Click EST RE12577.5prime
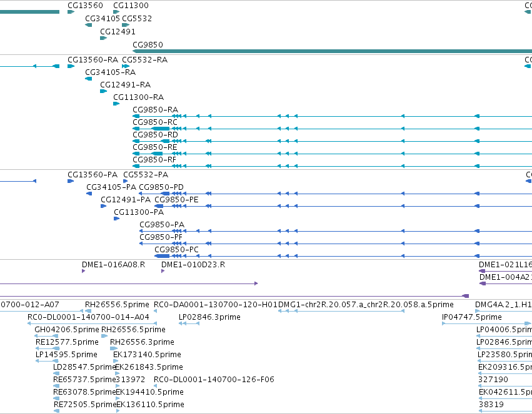 [67, 343]
